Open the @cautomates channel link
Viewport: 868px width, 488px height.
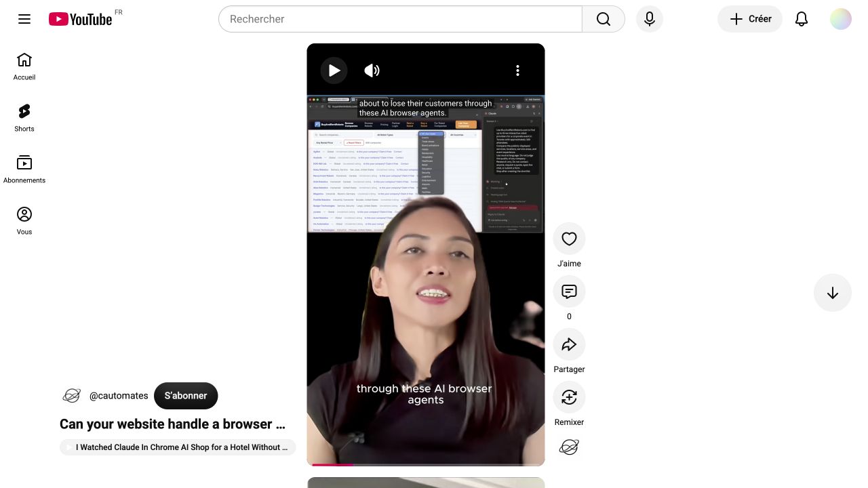coord(119,396)
